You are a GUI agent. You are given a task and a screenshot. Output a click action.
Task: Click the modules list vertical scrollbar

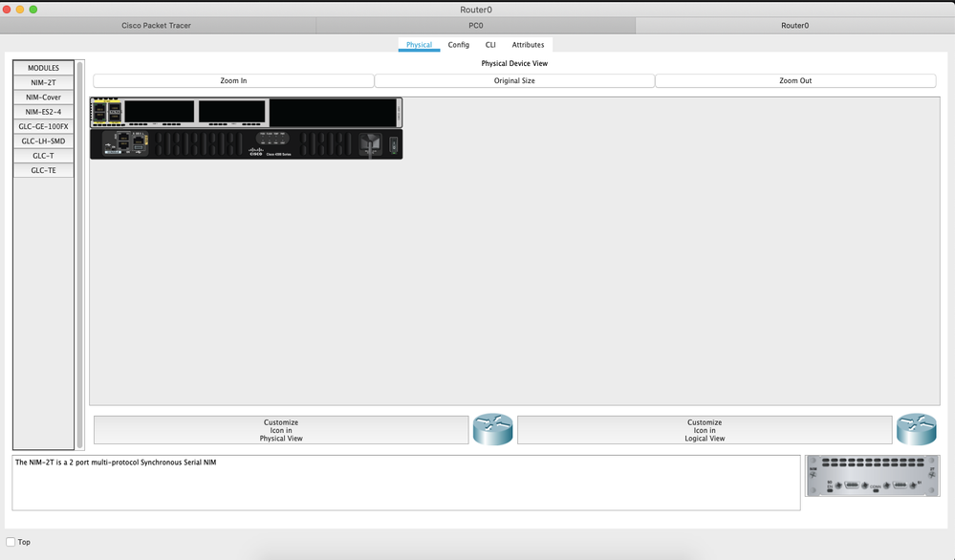79,254
